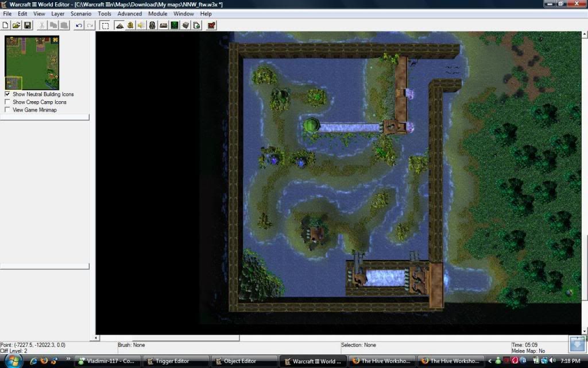Open the Layer menu
This screenshot has height=368, width=588.
[58, 14]
